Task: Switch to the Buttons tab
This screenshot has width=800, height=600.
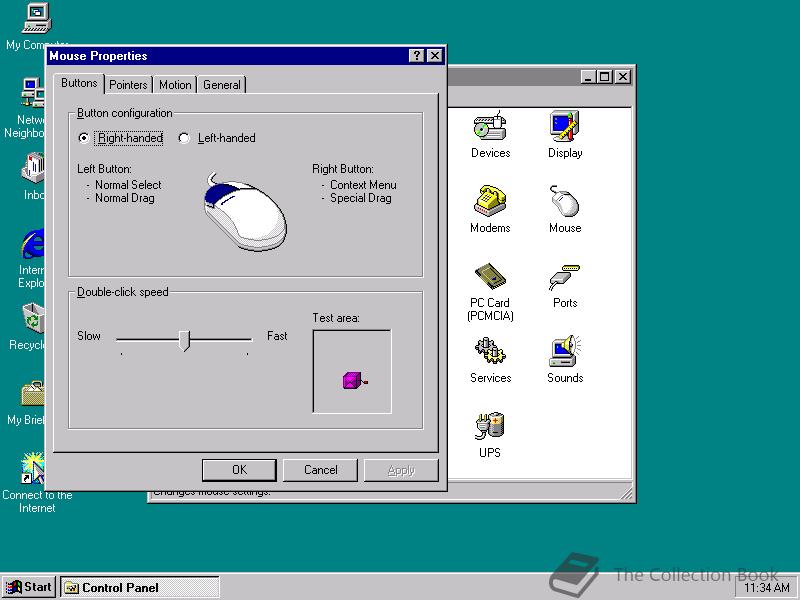Action: pos(79,83)
